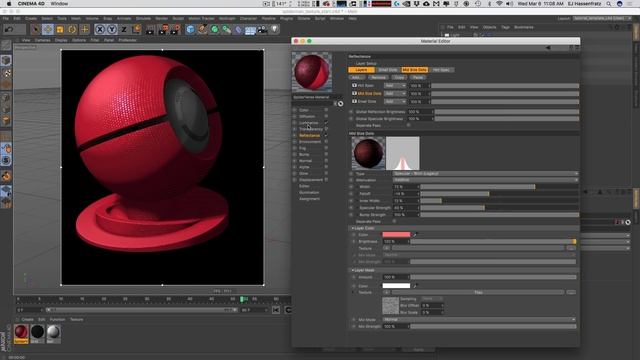Click the Bend deformer icon
Image resolution: width=640 pixels, height=360 pixels.
239,29
